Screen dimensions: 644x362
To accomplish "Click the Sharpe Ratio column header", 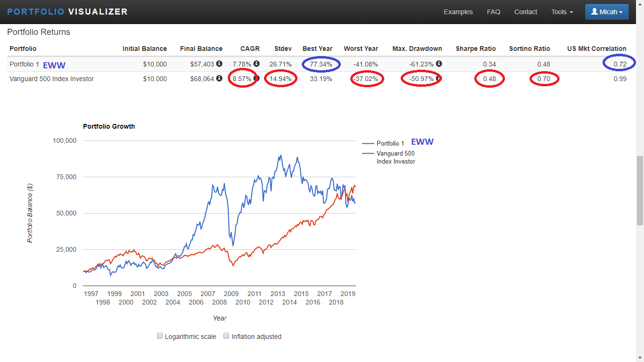I will (476, 49).
